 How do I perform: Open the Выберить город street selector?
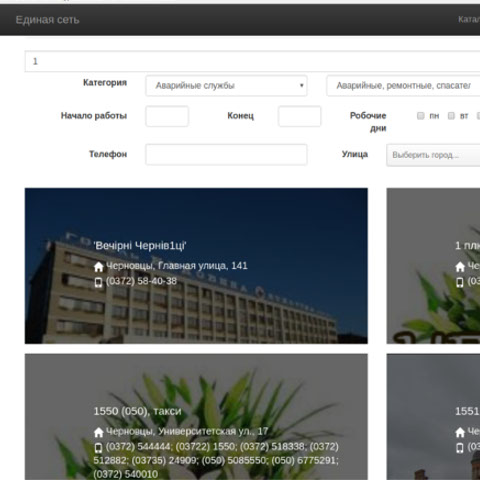[433, 155]
